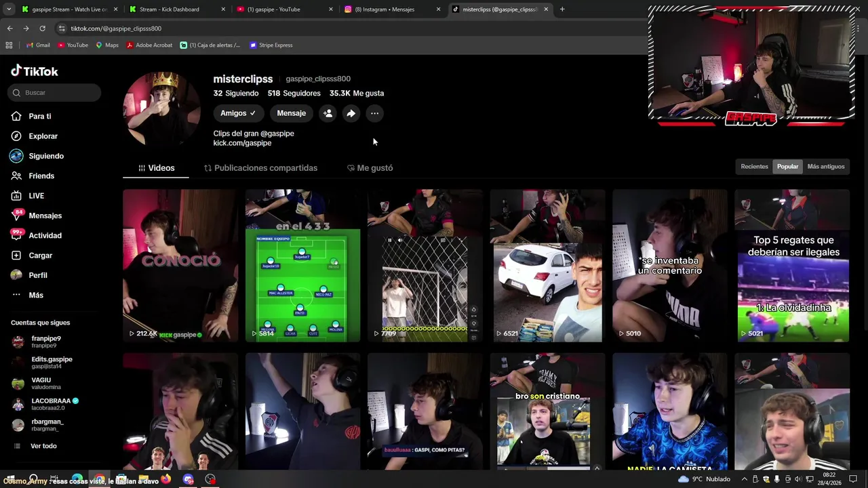Image resolution: width=868 pixels, height=488 pixels.
Task: Open a new browser tab
Action: [x=562, y=9]
